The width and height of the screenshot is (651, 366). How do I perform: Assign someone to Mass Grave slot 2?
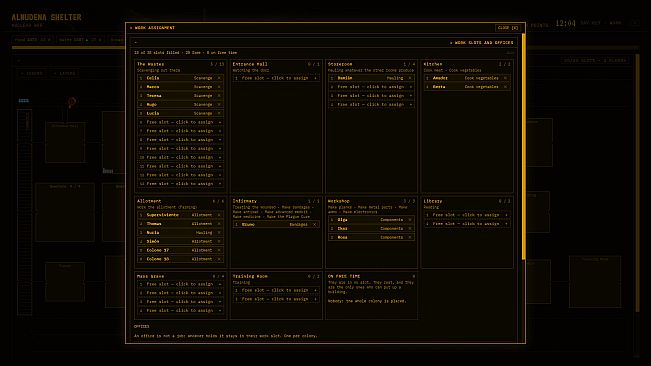[x=180, y=293]
